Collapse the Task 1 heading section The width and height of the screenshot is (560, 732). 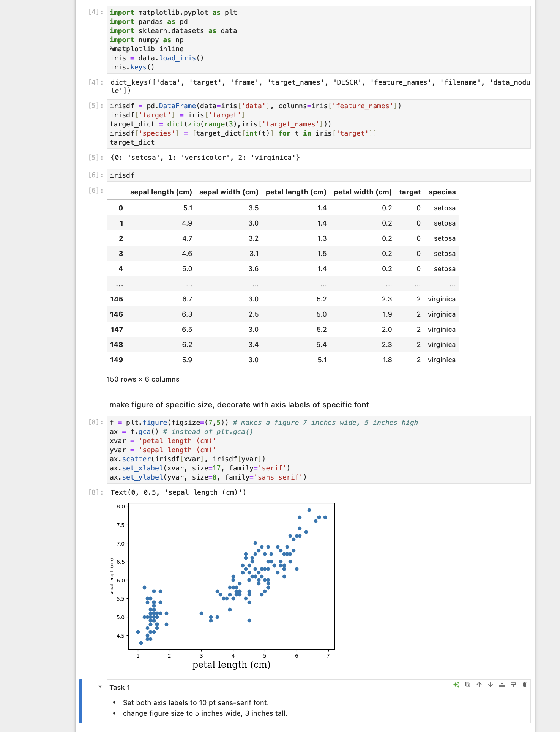pos(100,686)
